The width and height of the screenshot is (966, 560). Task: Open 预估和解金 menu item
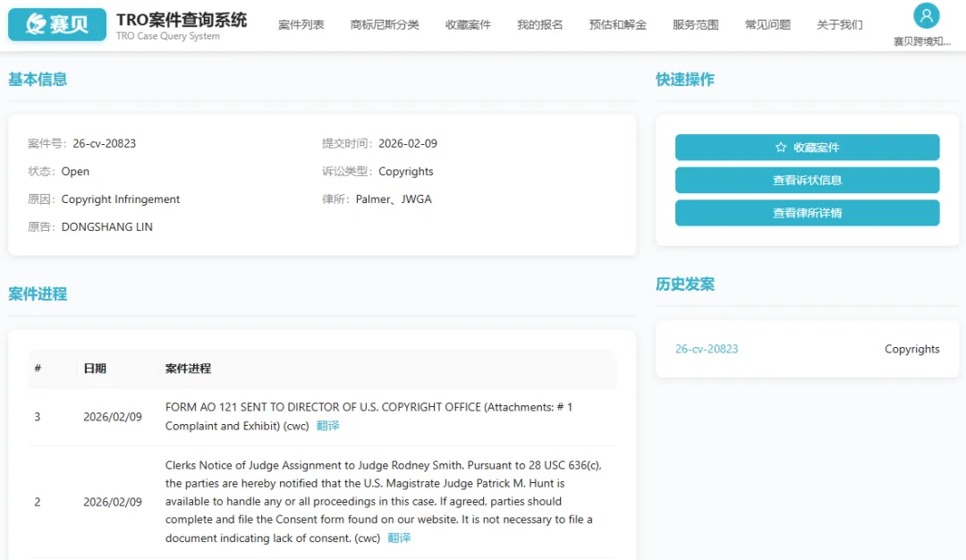tap(617, 25)
